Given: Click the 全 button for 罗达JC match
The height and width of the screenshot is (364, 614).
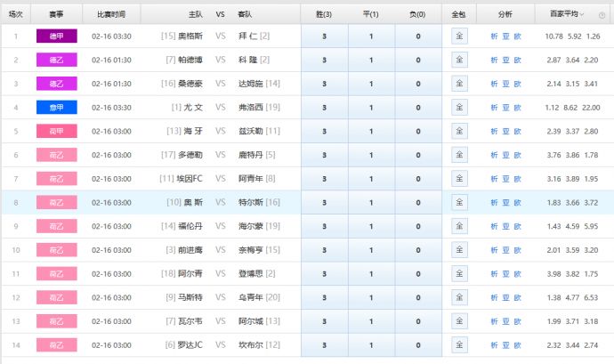Looking at the screenshot, I should (459, 344).
